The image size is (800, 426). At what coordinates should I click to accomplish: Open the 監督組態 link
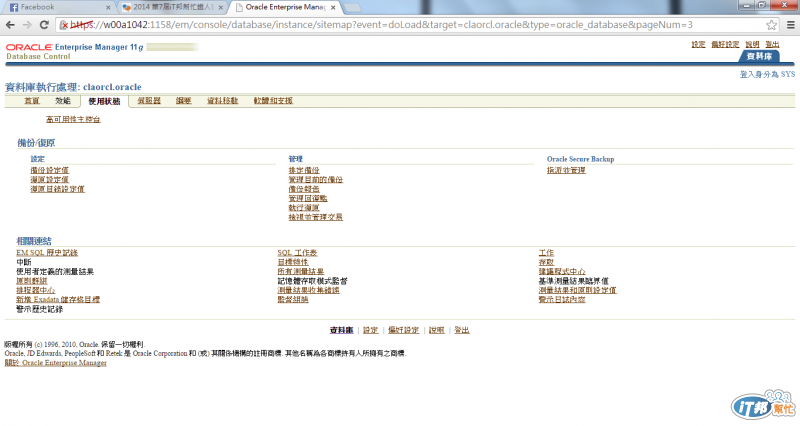coord(293,299)
